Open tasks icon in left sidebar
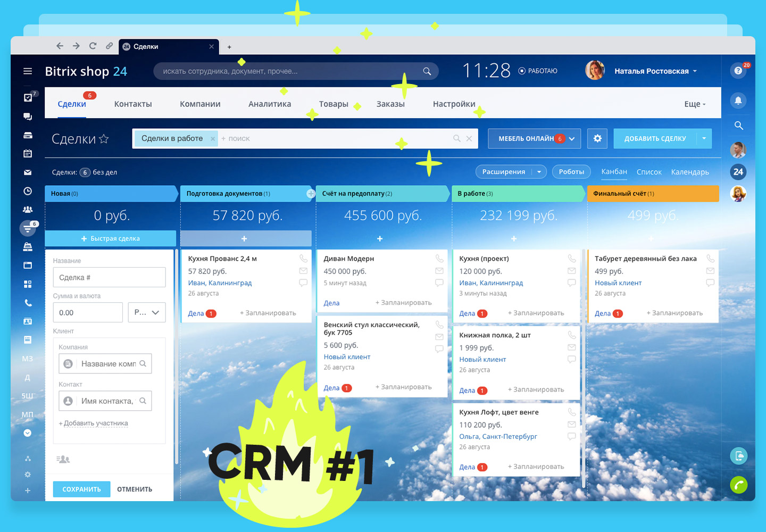 pos(28,97)
